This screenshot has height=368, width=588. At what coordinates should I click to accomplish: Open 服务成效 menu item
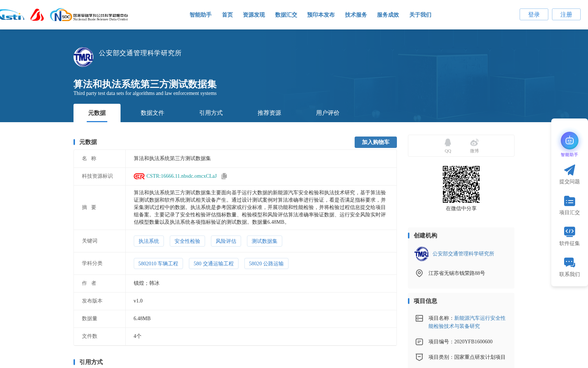click(388, 15)
